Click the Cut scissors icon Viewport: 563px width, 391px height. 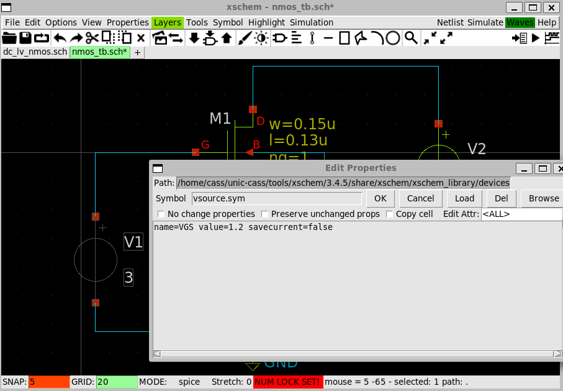92,38
